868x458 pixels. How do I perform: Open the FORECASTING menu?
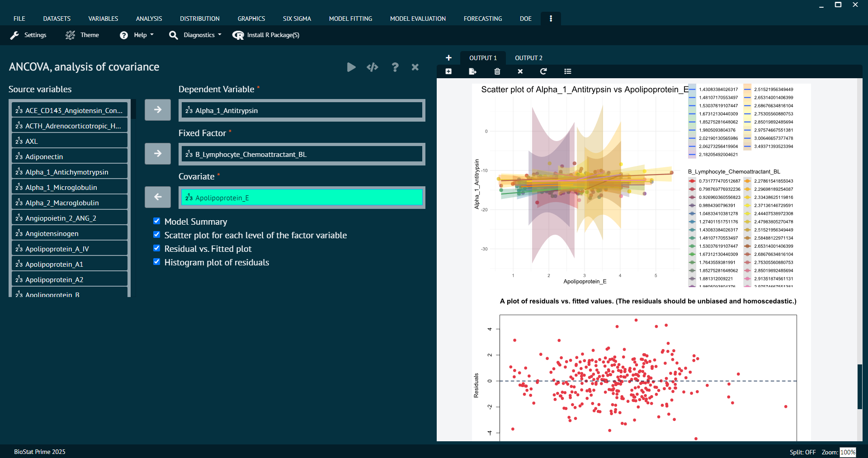click(483, 19)
